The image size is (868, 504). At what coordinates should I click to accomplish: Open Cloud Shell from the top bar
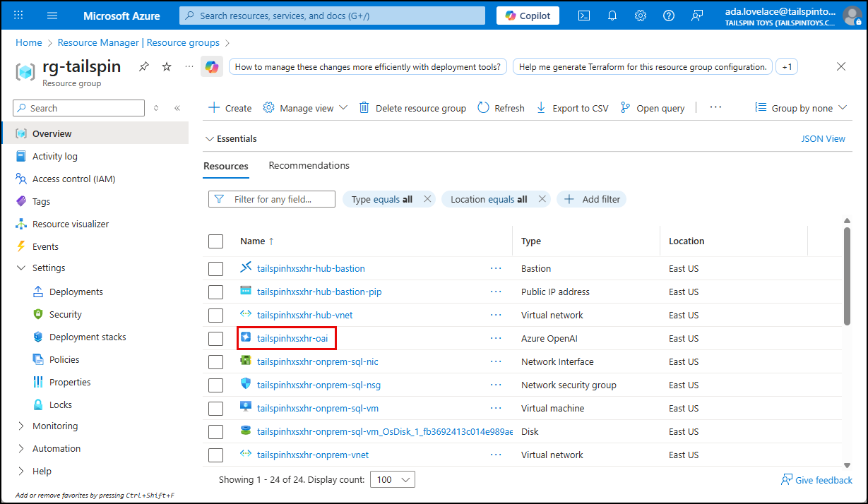[x=583, y=15]
